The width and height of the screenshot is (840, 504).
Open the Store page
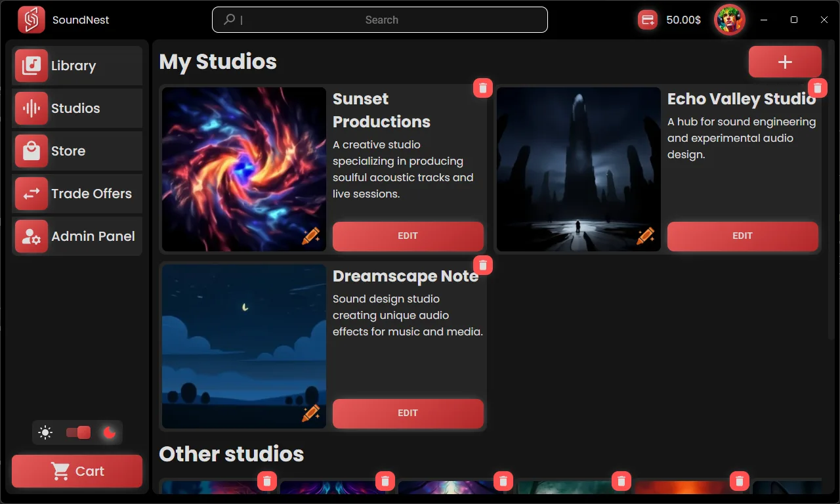[77, 151]
